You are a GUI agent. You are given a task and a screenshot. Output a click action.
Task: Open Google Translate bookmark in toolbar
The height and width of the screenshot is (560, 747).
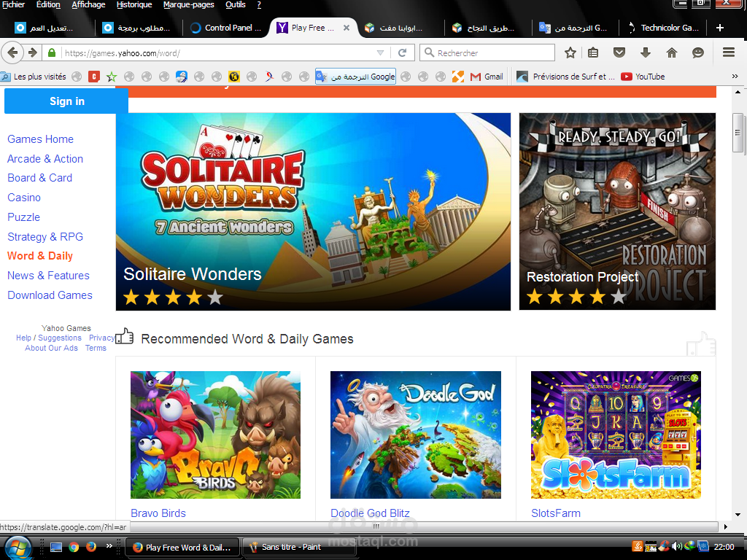355,76
